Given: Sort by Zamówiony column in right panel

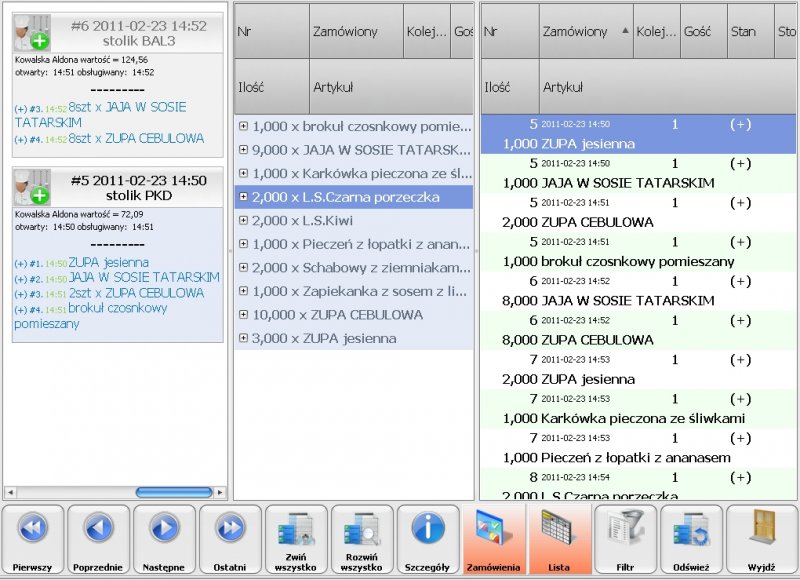Looking at the screenshot, I should click(586, 31).
